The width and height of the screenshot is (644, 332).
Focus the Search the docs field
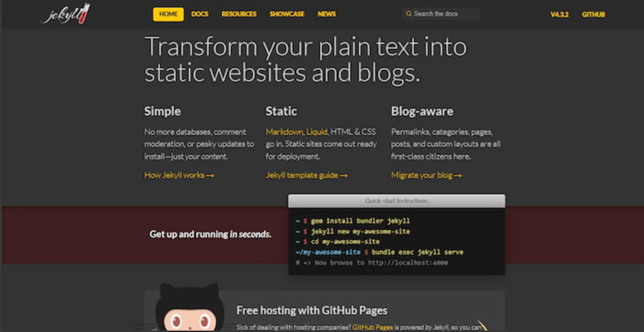tap(441, 14)
